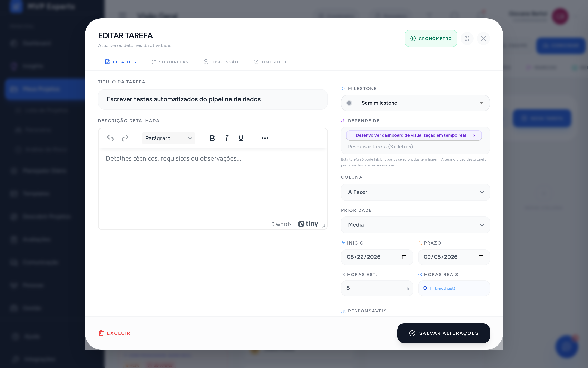Edit the Prazo date value
Viewport: 588px width, 368px height.
click(x=441, y=257)
